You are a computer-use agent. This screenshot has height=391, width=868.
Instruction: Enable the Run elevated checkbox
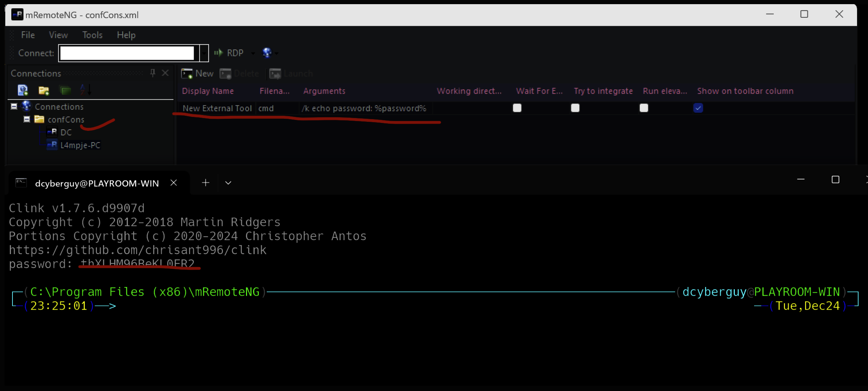pos(644,108)
